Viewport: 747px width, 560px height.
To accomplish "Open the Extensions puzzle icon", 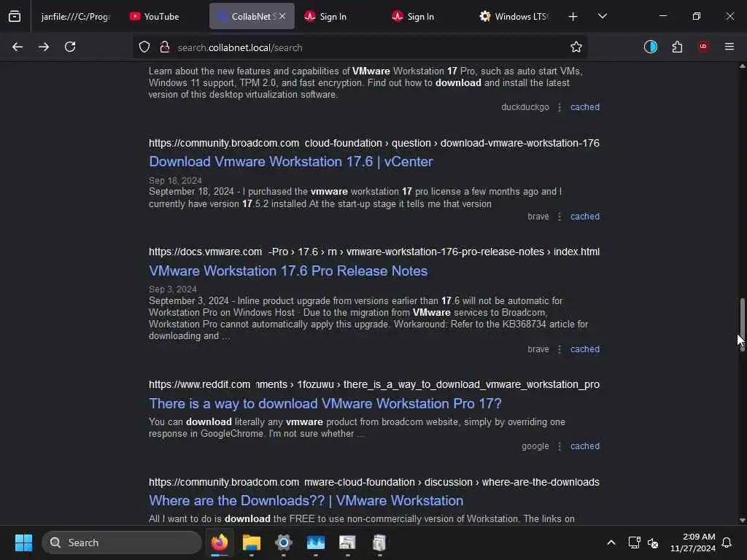I will (x=677, y=47).
